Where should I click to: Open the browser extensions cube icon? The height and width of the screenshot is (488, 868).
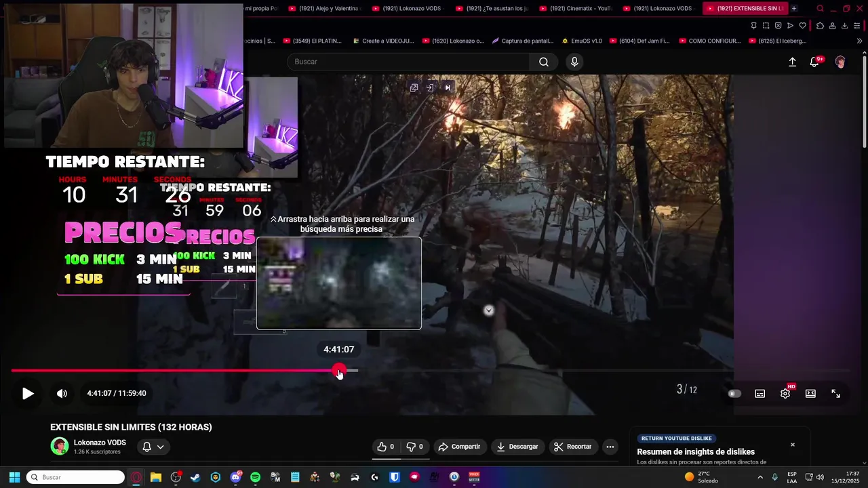click(820, 26)
